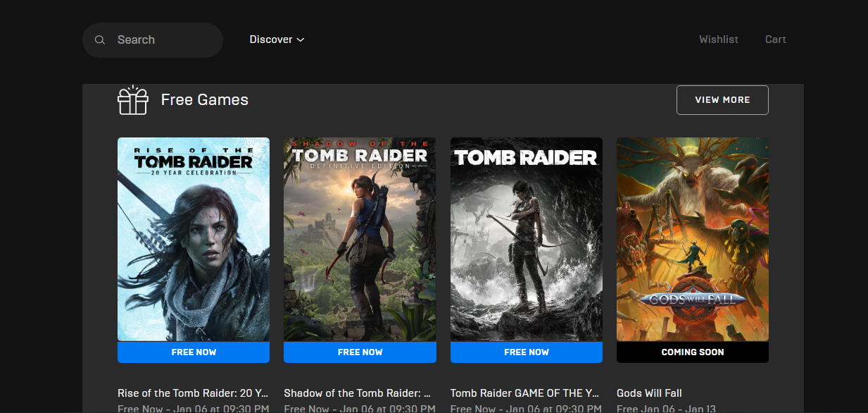Click the Free Games heading
The image size is (868, 413).
pyautogui.click(x=205, y=100)
